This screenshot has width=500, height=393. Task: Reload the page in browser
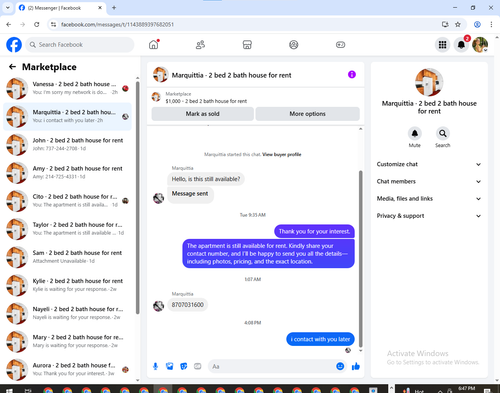point(37,24)
